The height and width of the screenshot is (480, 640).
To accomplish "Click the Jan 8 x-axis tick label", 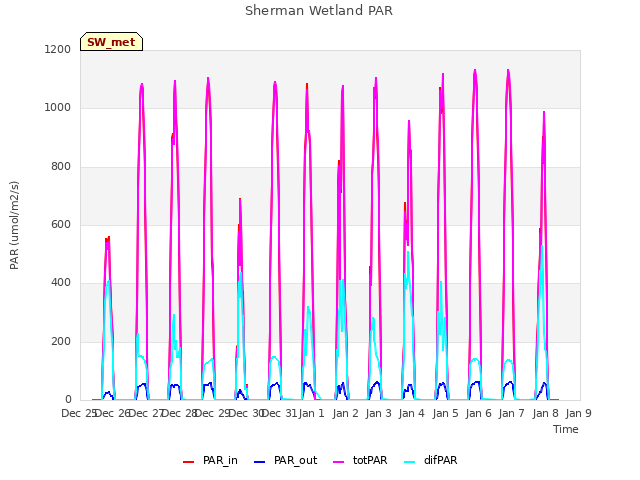I will [x=546, y=413].
